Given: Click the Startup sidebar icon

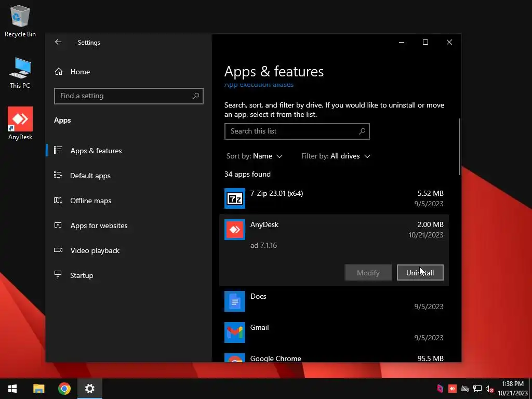Looking at the screenshot, I should pos(58,275).
